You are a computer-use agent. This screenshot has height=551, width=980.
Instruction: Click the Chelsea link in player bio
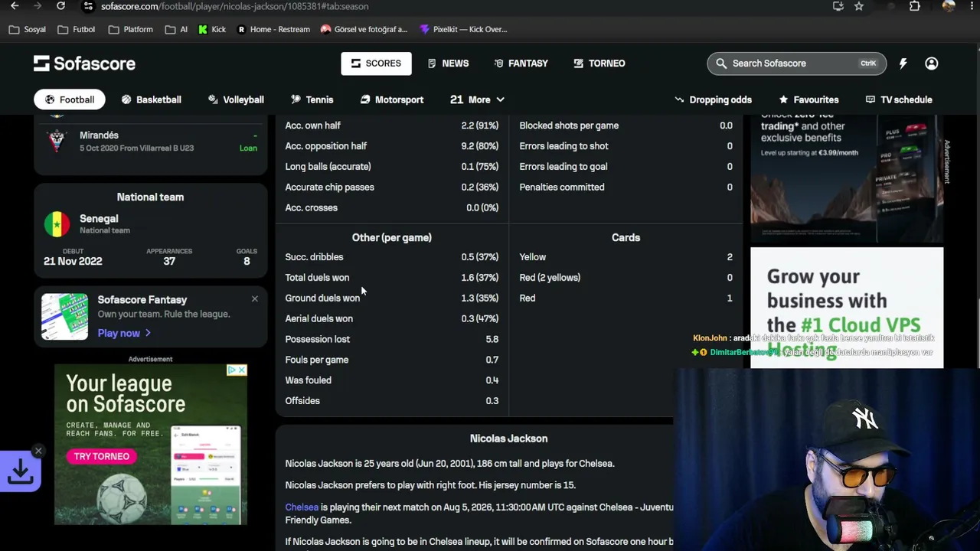tap(302, 507)
